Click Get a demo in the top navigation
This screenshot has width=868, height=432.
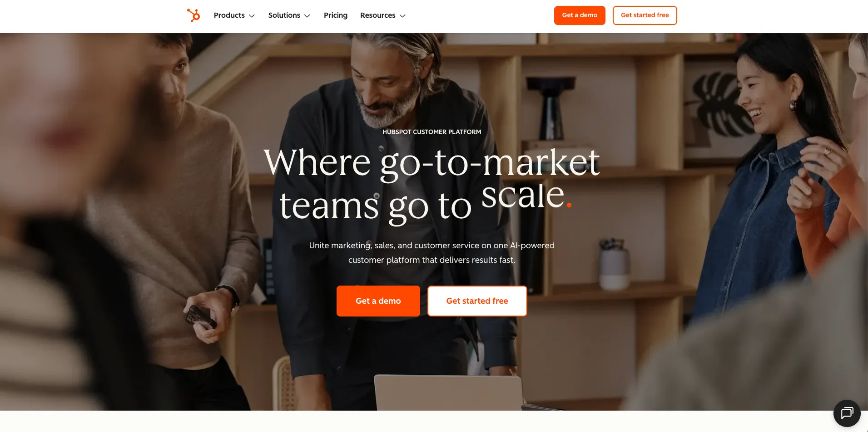580,15
